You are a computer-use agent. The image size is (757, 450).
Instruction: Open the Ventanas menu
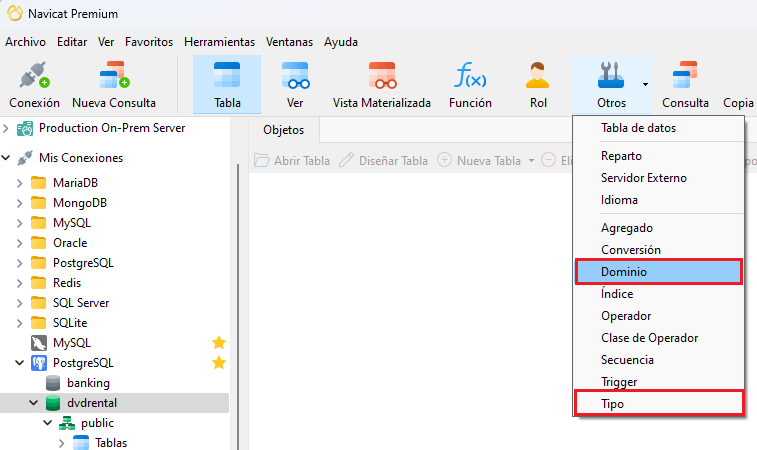(289, 42)
